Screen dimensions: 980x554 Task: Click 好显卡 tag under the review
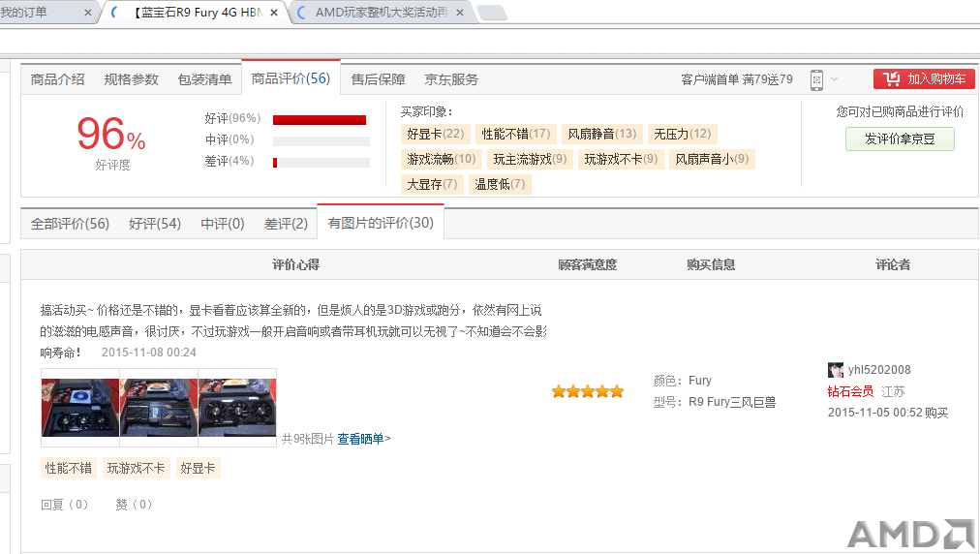click(x=199, y=468)
